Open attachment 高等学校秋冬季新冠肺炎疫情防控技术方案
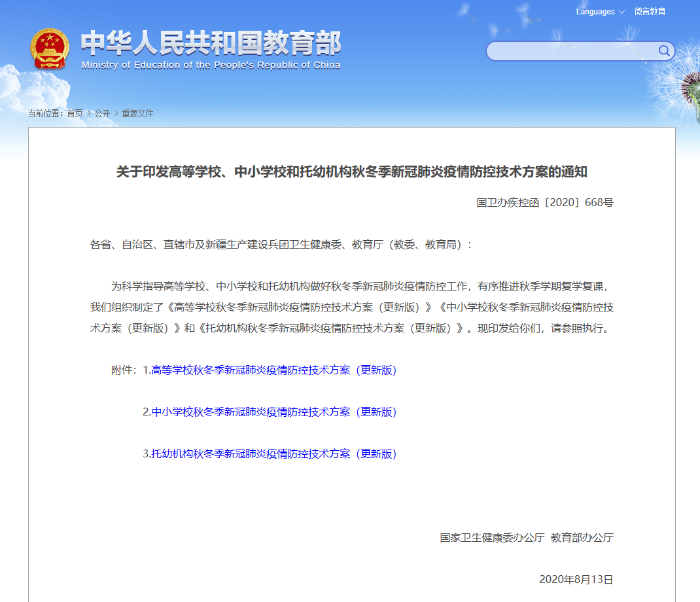 tap(273, 370)
